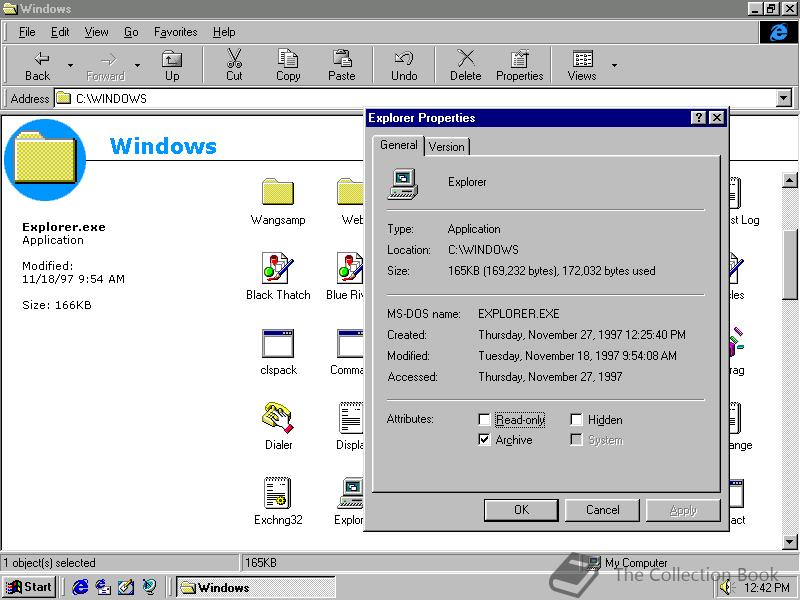This screenshot has width=800, height=600.
Task: Select the Comma program icon
Action: [347, 352]
